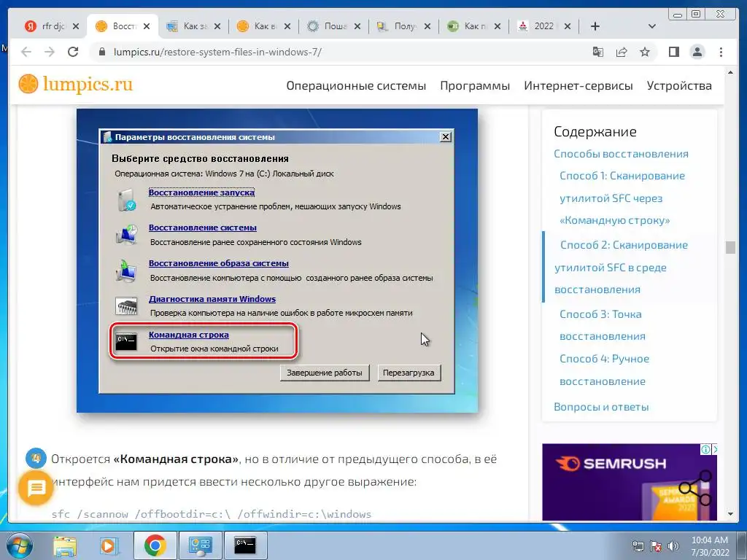This screenshot has height=560, width=747.
Task: Open the Action Center flag icon
Action: pyautogui.click(x=656, y=546)
